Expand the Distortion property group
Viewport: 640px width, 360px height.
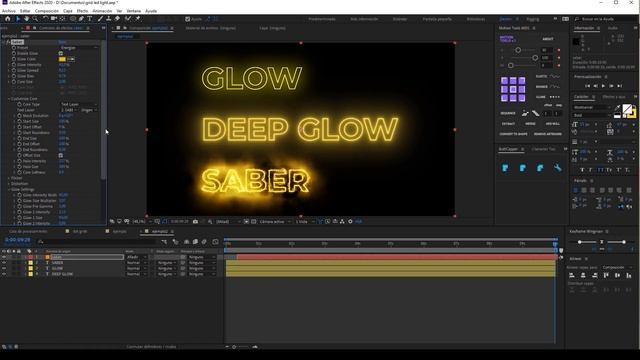coord(9,184)
